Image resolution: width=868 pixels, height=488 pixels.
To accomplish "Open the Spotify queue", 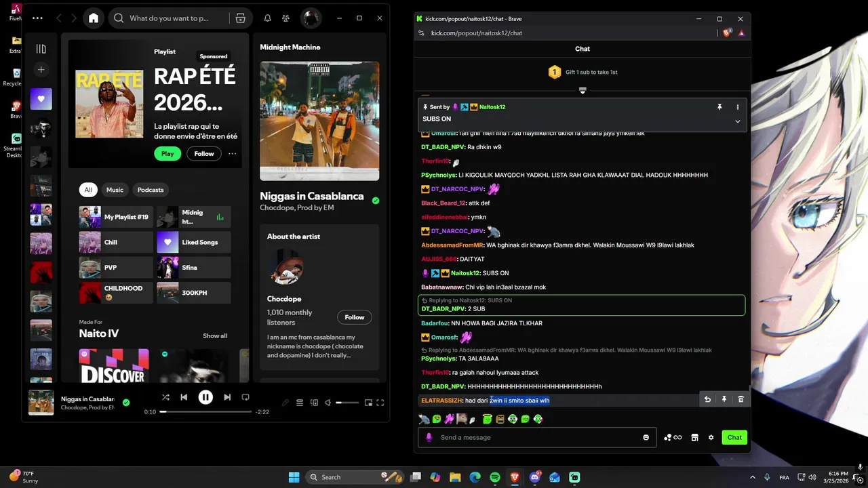I will (x=300, y=403).
